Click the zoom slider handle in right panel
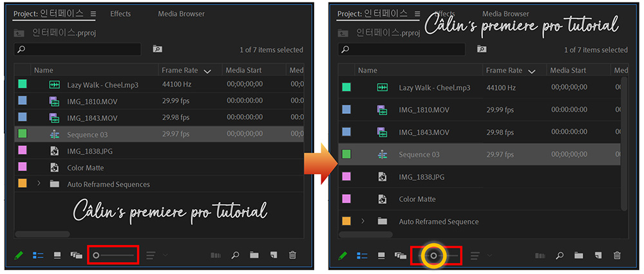Screen dimensions: 644x274 click(x=433, y=256)
